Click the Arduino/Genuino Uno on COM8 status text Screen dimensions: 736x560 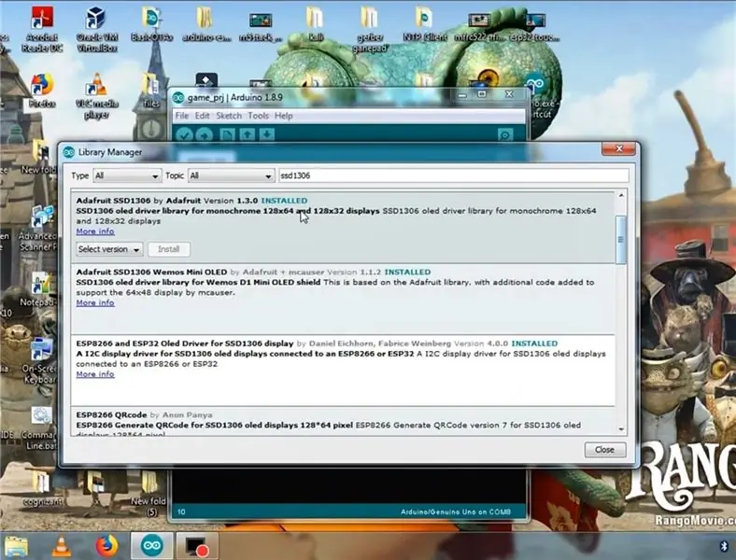(x=455, y=511)
